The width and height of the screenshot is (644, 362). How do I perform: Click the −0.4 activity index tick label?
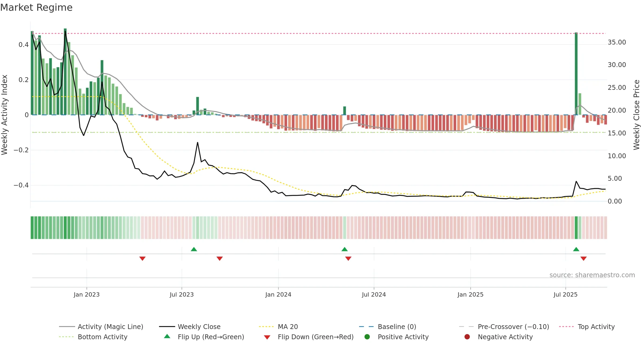tap(21, 185)
